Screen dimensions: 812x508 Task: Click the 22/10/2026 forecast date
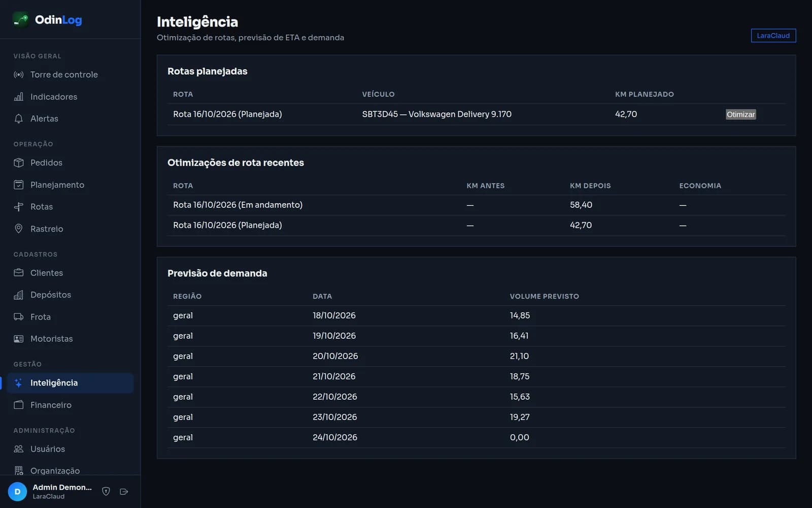point(335,397)
